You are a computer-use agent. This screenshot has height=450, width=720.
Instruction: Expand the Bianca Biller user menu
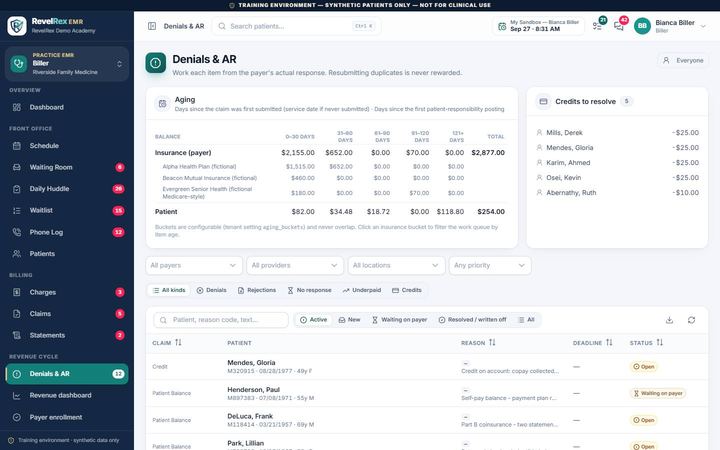(670, 26)
